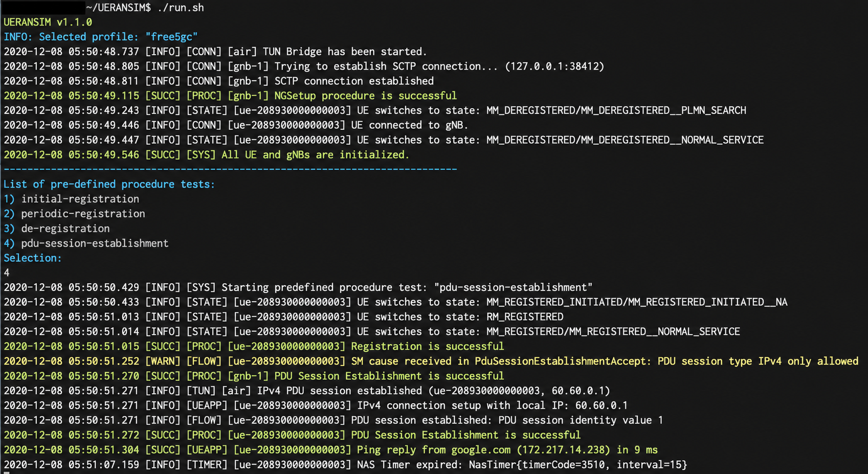Click 'NAS Timer expired' log line
This screenshot has width=868, height=474.
345,465
